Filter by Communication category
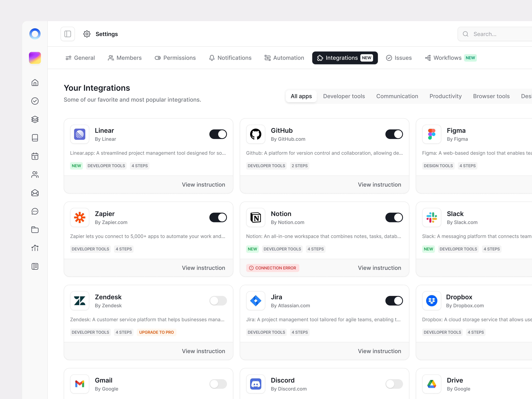532x399 pixels. point(397,96)
